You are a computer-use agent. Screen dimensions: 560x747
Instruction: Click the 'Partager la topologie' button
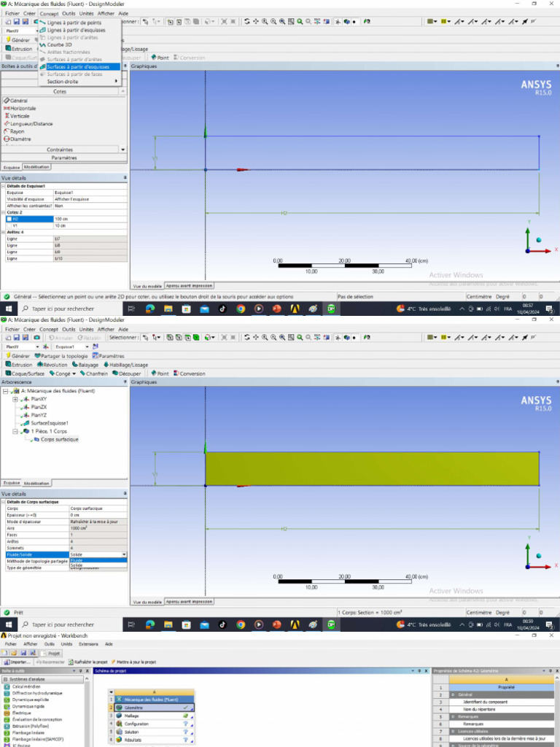(61, 356)
